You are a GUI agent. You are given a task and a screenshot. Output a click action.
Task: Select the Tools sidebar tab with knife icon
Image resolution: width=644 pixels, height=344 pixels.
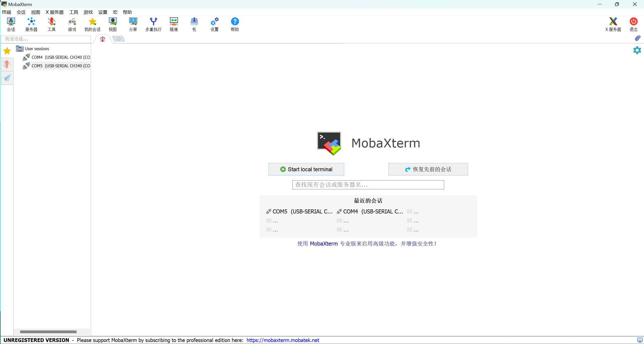pos(7,64)
